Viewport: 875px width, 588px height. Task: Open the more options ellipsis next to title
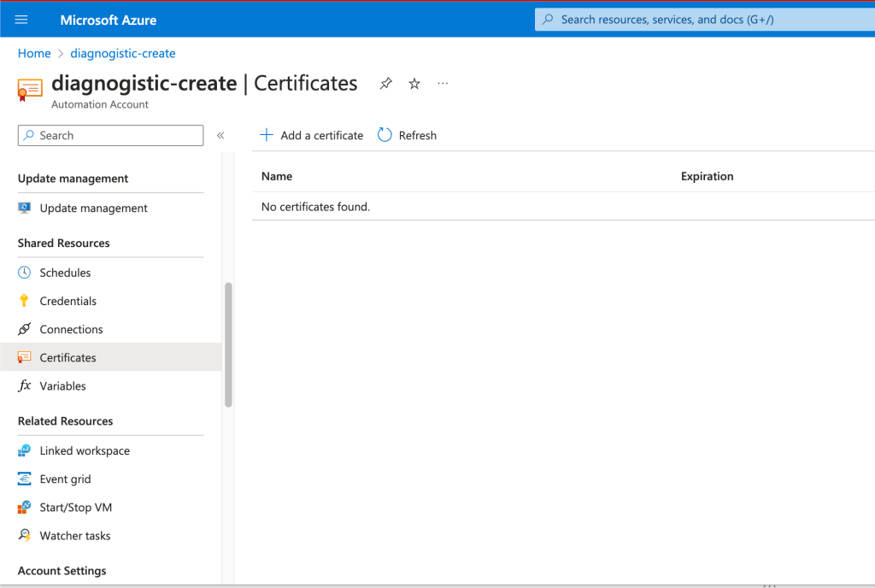[443, 83]
